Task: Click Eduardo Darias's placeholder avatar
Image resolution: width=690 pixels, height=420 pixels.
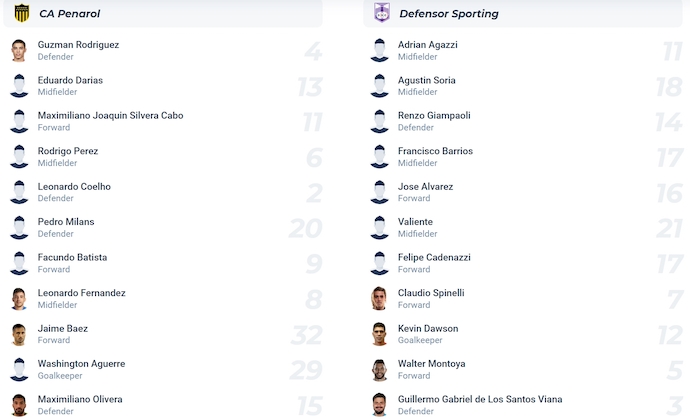Action: [19, 86]
